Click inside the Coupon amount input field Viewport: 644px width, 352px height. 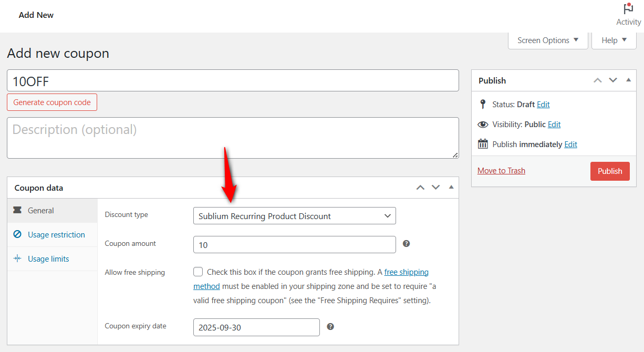point(294,244)
